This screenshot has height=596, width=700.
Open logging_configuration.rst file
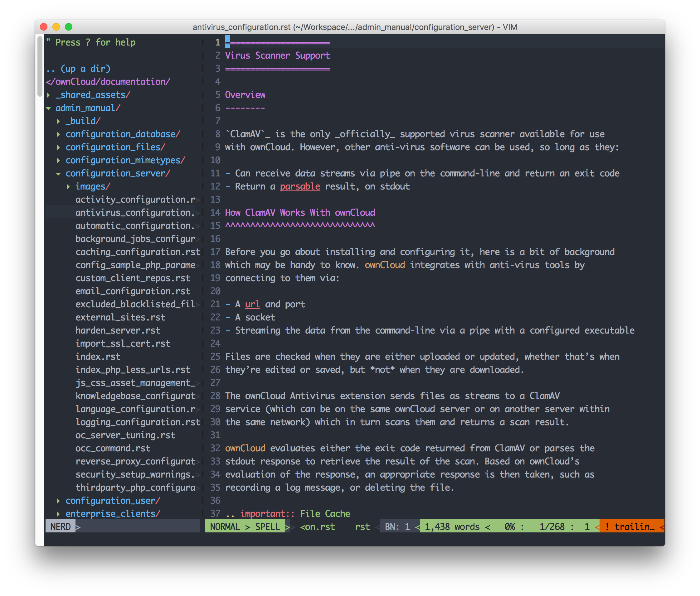click(138, 422)
